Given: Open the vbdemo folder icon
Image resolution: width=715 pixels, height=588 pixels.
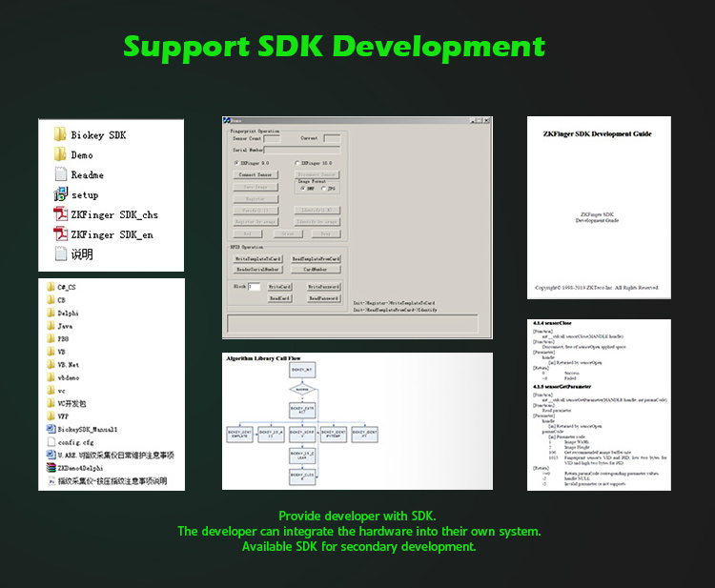Looking at the screenshot, I should (51, 377).
